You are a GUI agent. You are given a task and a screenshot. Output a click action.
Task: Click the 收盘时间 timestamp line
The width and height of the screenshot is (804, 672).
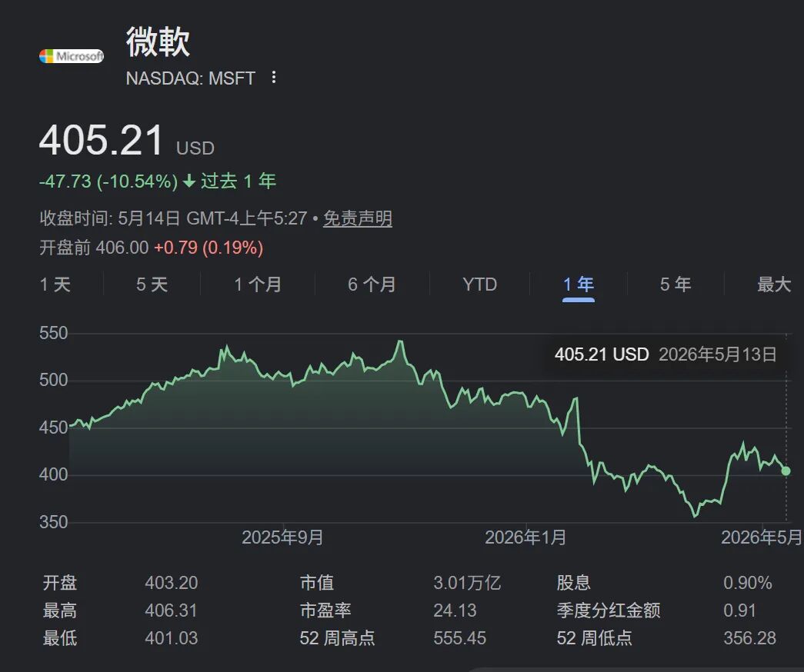click(x=173, y=219)
